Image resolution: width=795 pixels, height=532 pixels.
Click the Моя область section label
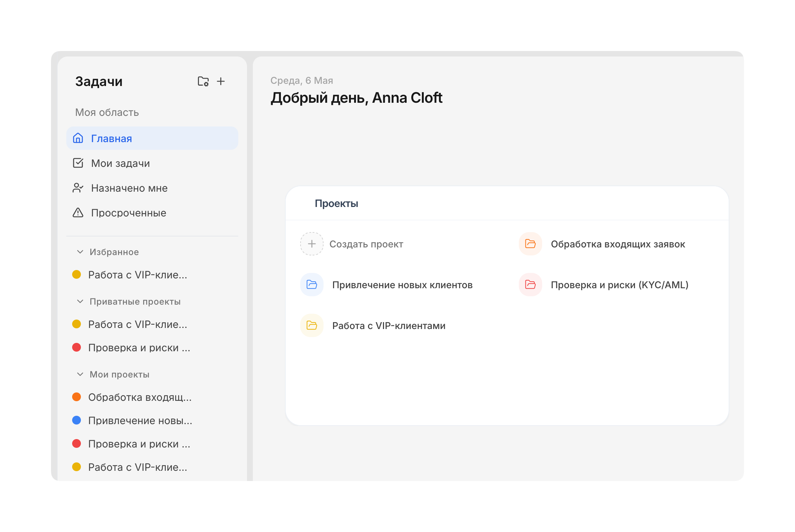coord(107,112)
